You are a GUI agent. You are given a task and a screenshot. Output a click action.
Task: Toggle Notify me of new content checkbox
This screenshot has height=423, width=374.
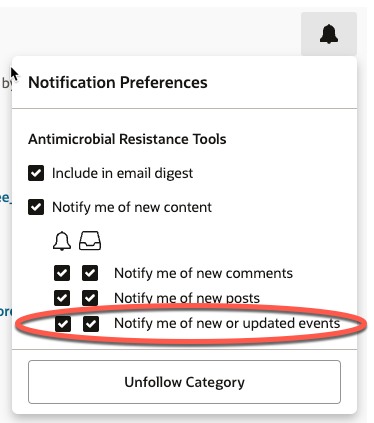click(x=36, y=207)
